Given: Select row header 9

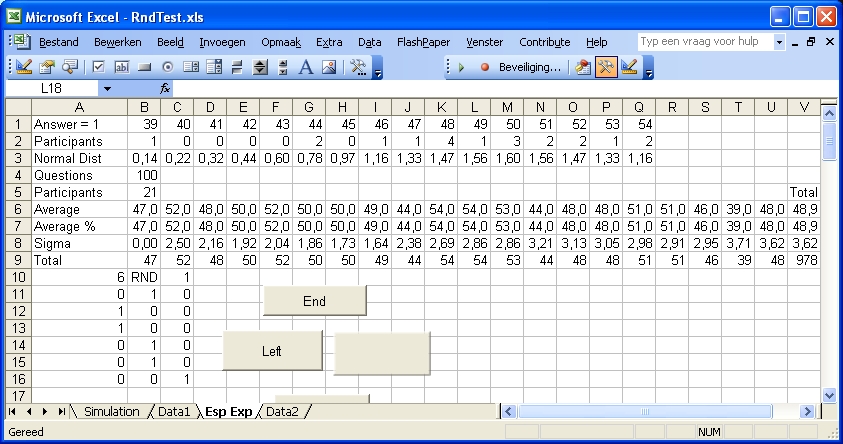Looking at the screenshot, I should coord(18,260).
